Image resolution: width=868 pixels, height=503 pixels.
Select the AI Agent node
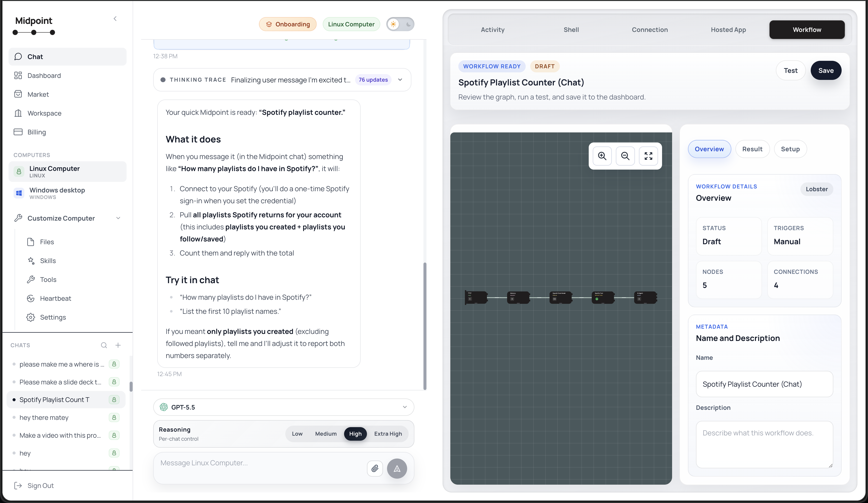pyautogui.click(x=645, y=297)
